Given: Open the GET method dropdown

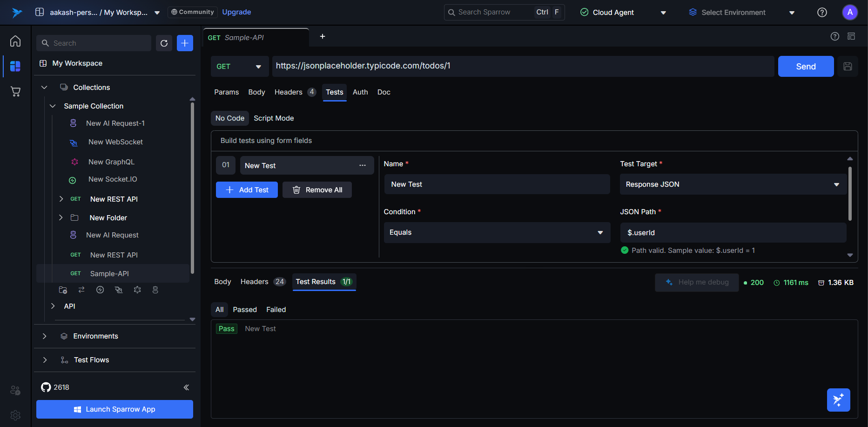Looking at the screenshot, I should coord(239,67).
